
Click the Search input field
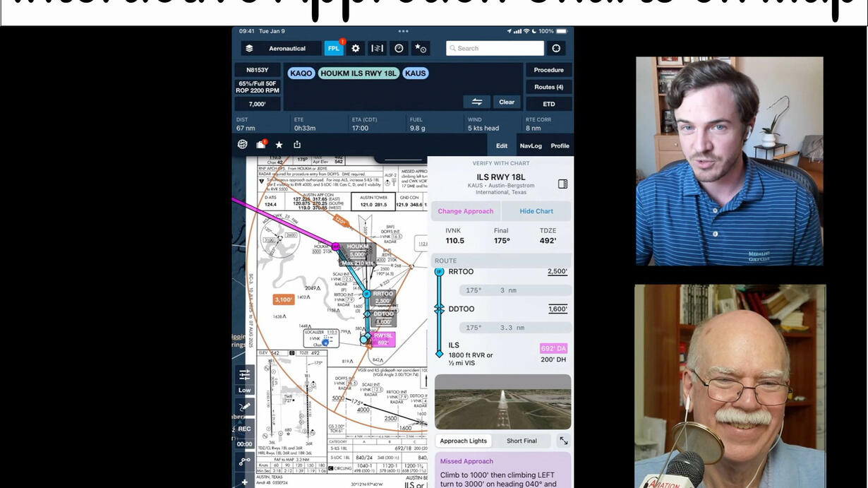click(495, 48)
